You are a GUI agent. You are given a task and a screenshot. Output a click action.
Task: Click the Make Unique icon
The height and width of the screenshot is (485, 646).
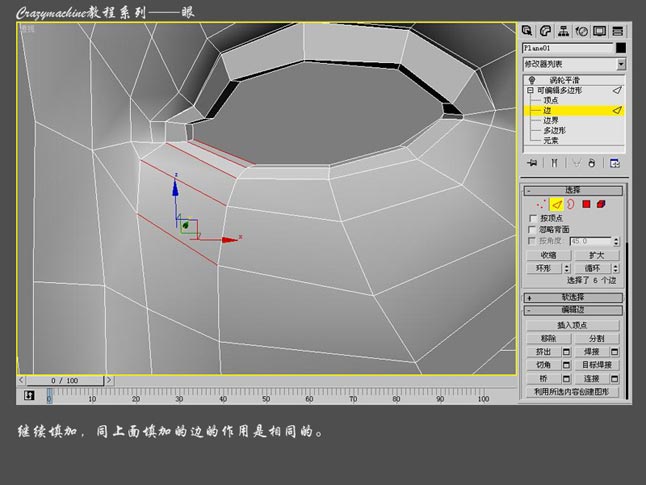(576, 163)
